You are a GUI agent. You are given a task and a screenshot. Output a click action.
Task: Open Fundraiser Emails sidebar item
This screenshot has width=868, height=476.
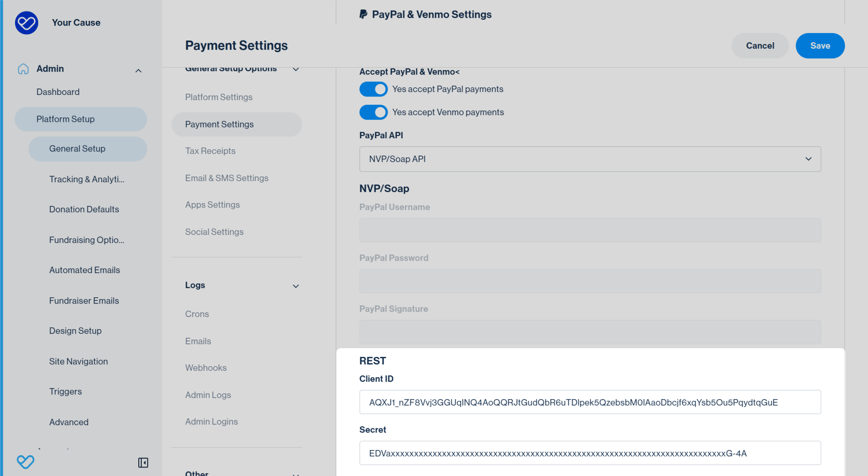84,301
